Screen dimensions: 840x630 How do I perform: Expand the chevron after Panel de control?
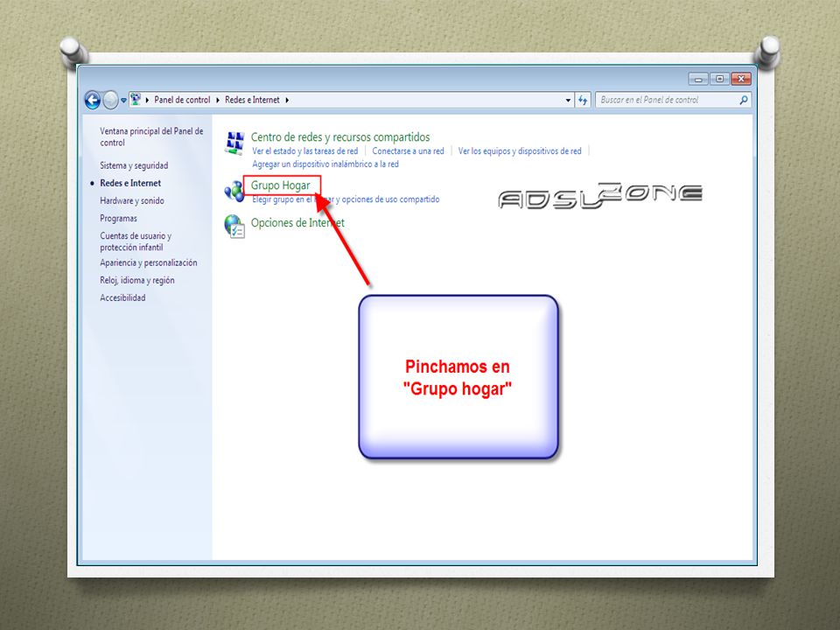pyautogui.click(x=218, y=100)
